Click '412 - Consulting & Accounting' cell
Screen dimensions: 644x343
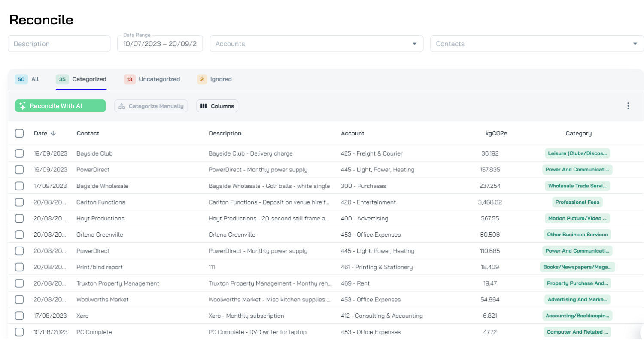pos(382,316)
